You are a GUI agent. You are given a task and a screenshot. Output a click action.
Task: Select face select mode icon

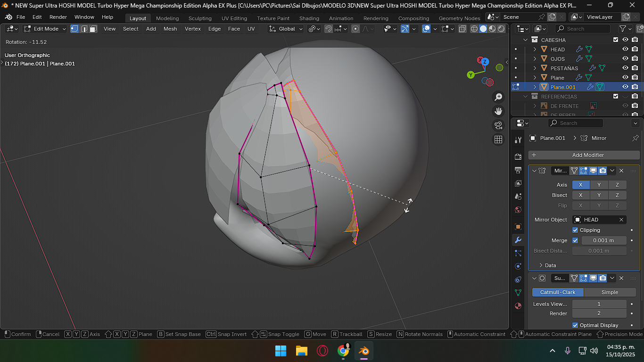(x=93, y=29)
